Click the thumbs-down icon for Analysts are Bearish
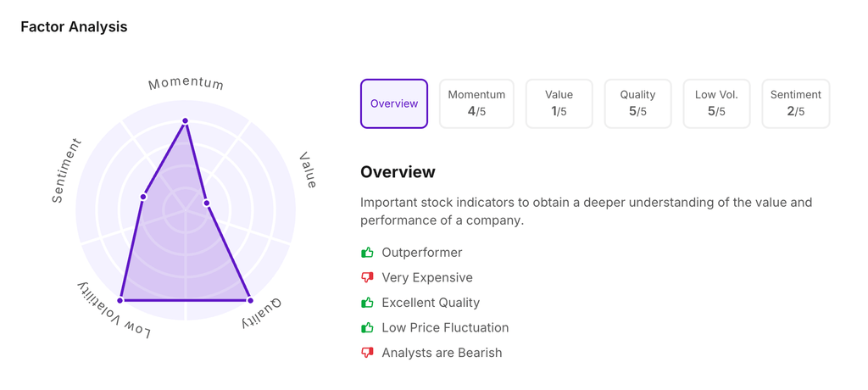Image resolution: width=868 pixels, height=390 pixels. 367,353
